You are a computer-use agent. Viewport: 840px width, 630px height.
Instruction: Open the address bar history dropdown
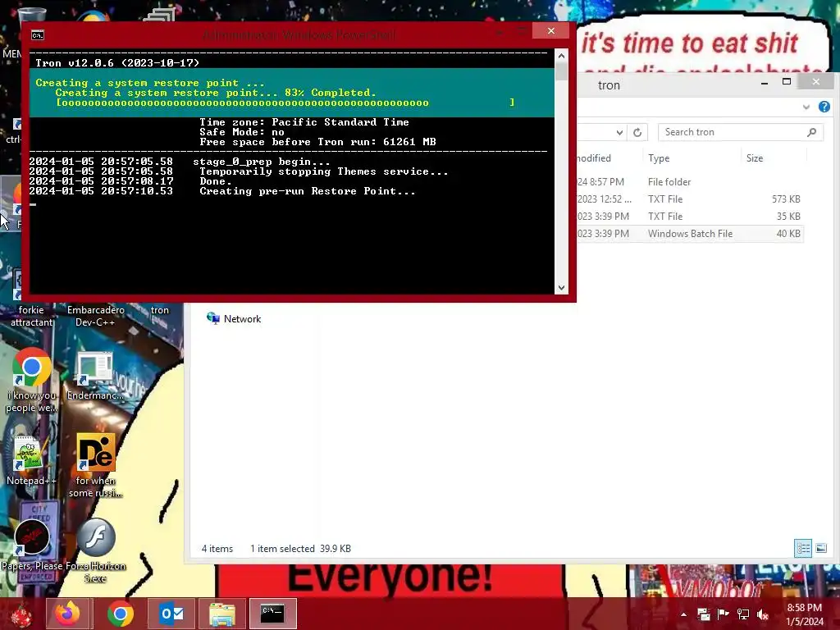click(x=619, y=132)
